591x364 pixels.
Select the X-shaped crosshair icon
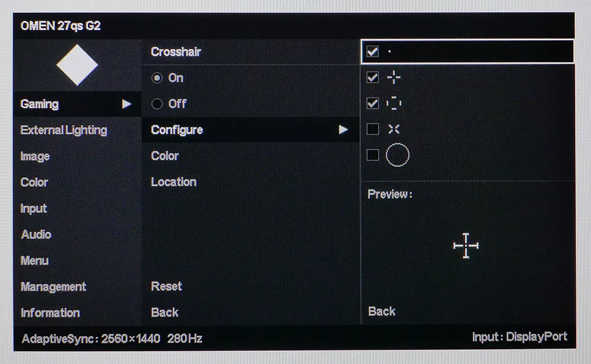pyautogui.click(x=394, y=129)
